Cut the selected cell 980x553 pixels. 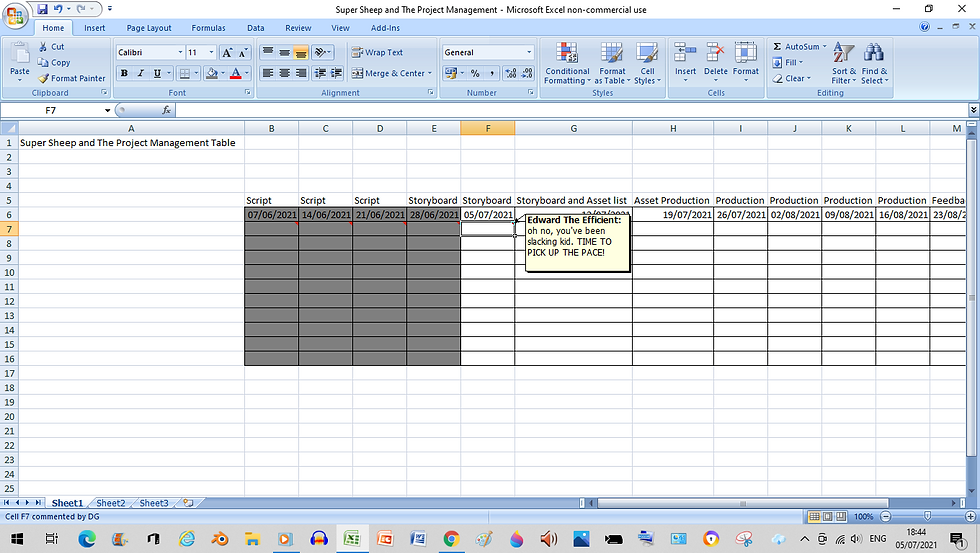[51, 47]
